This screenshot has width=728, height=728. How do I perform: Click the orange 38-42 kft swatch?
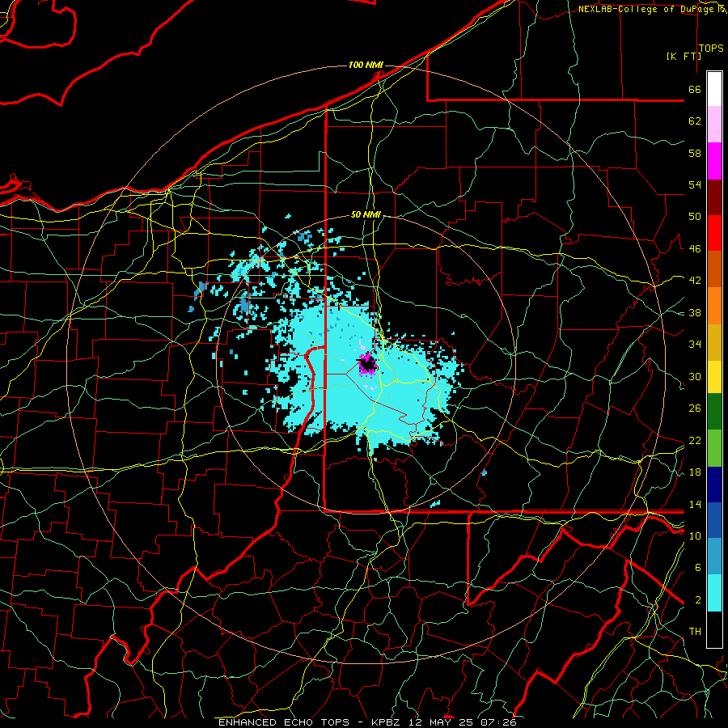714,306
